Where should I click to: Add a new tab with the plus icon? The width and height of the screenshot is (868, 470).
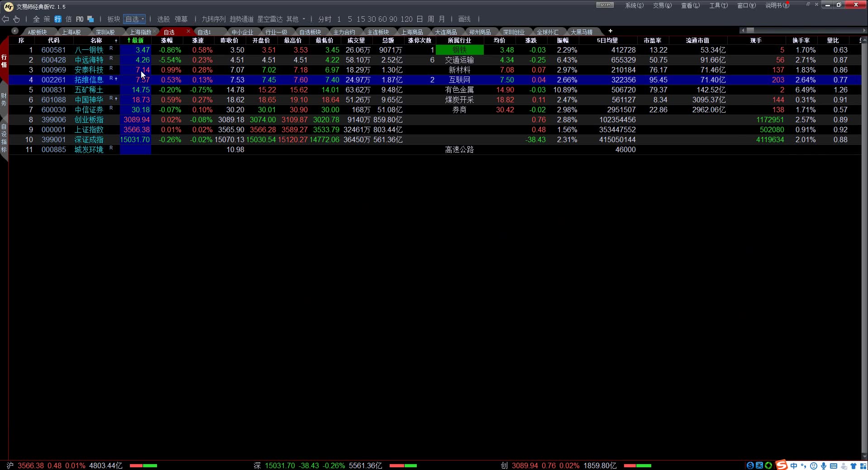click(610, 31)
